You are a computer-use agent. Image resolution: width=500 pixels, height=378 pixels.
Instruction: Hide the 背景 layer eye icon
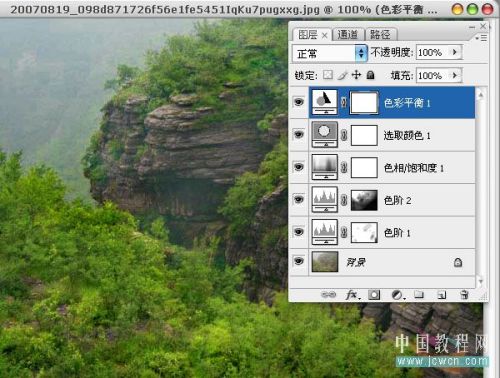(299, 261)
